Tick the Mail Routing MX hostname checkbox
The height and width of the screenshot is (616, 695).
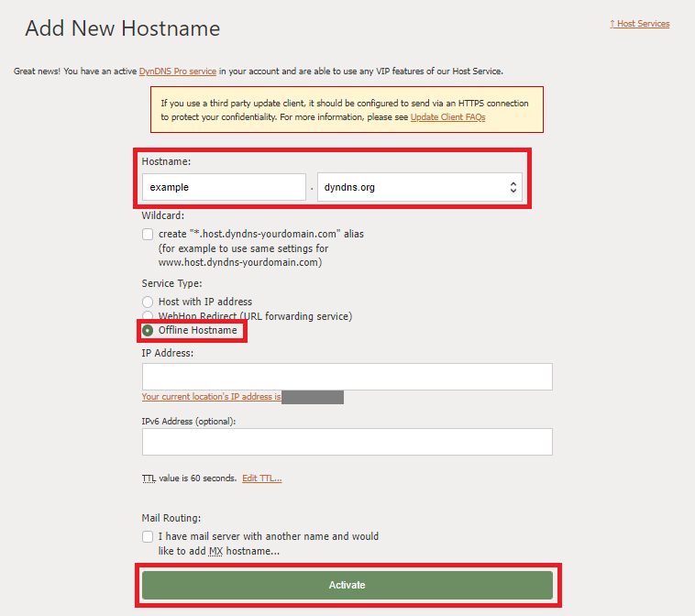tap(148, 537)
